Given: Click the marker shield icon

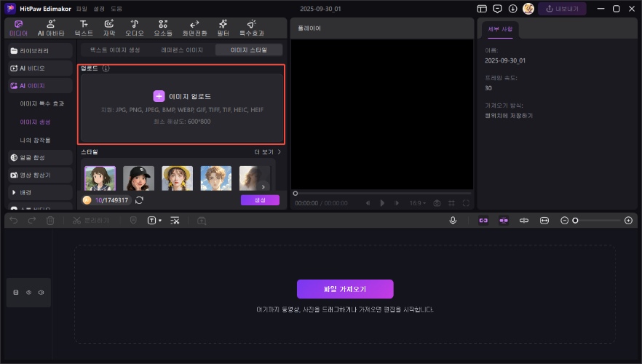Looking at the screenshot, I should coord(133,221).
